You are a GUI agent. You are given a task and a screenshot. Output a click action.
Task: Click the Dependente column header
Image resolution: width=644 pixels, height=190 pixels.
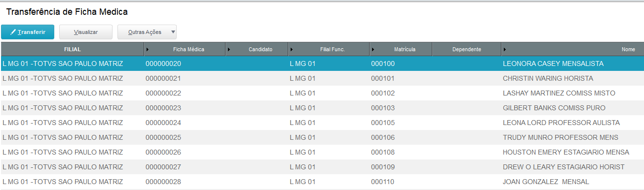coord(467,49)
